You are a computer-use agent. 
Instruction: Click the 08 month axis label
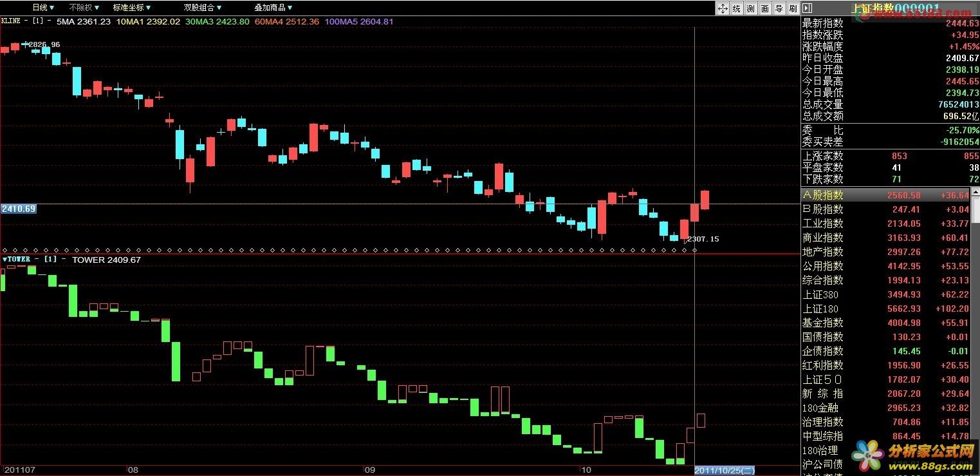click(x=133, y=470)
